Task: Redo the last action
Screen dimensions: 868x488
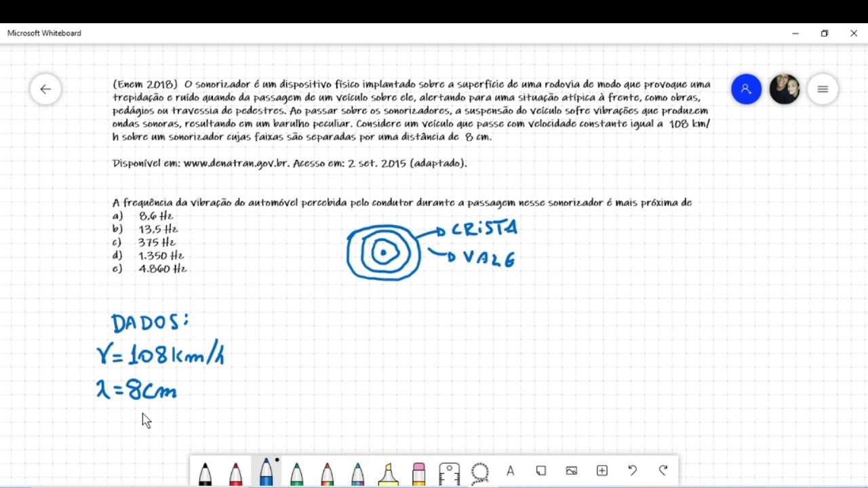Action: click(x=663, y=470)
